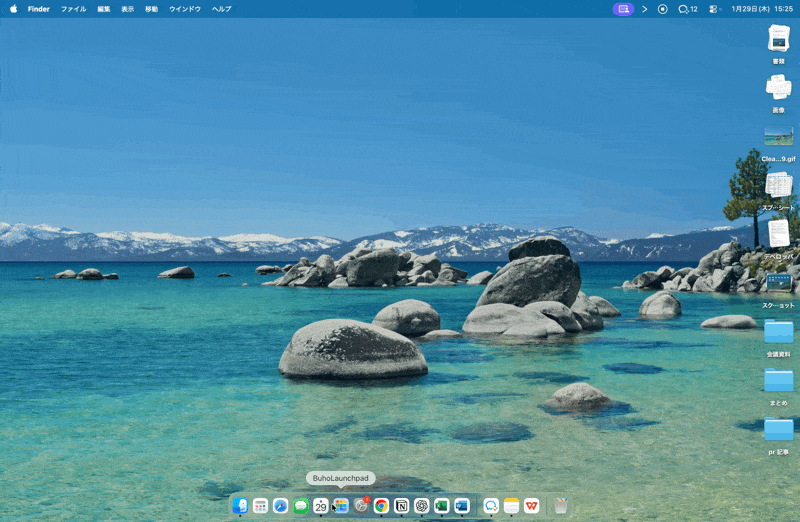Open the Apple menu
Image resolution: width=800 pixels, height=522 pixels.
point(14,8)
